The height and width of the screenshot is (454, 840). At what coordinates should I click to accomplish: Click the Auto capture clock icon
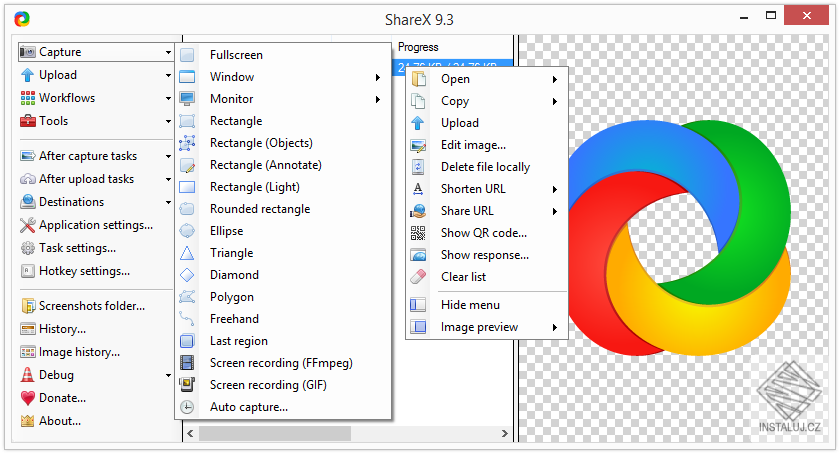187,407
